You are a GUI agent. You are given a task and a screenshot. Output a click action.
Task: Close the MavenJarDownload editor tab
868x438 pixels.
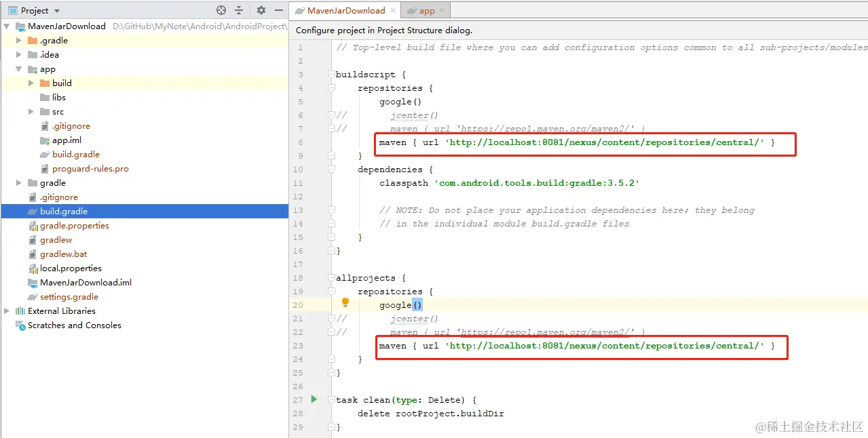click(394, 11)
